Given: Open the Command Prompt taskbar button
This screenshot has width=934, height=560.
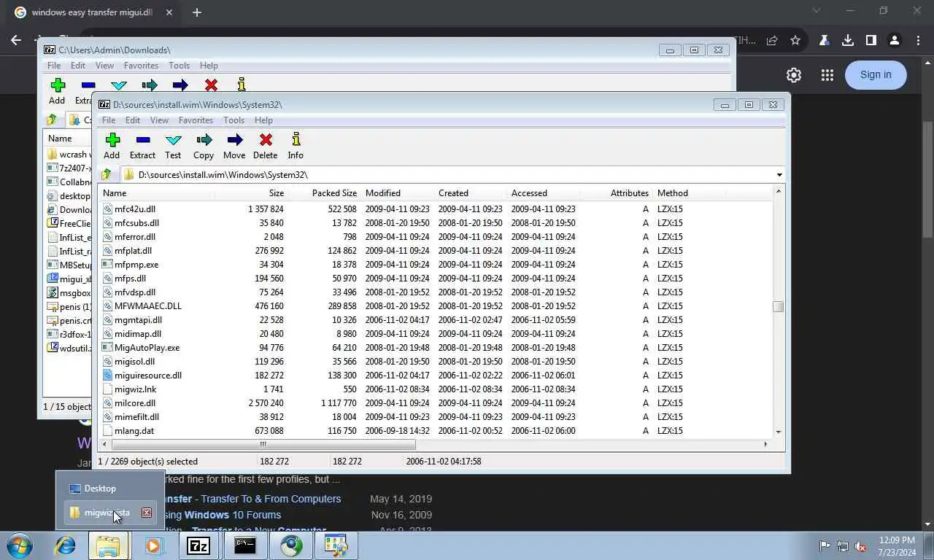Looking at the screenshot, I should tap(245, 545).
